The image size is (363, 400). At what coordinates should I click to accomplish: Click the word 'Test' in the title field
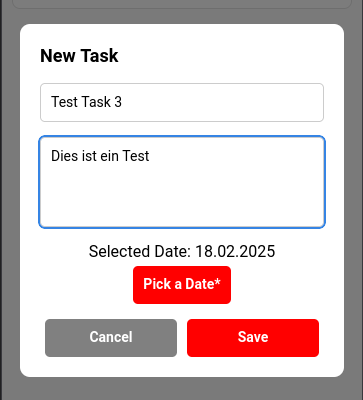point(62,102)
